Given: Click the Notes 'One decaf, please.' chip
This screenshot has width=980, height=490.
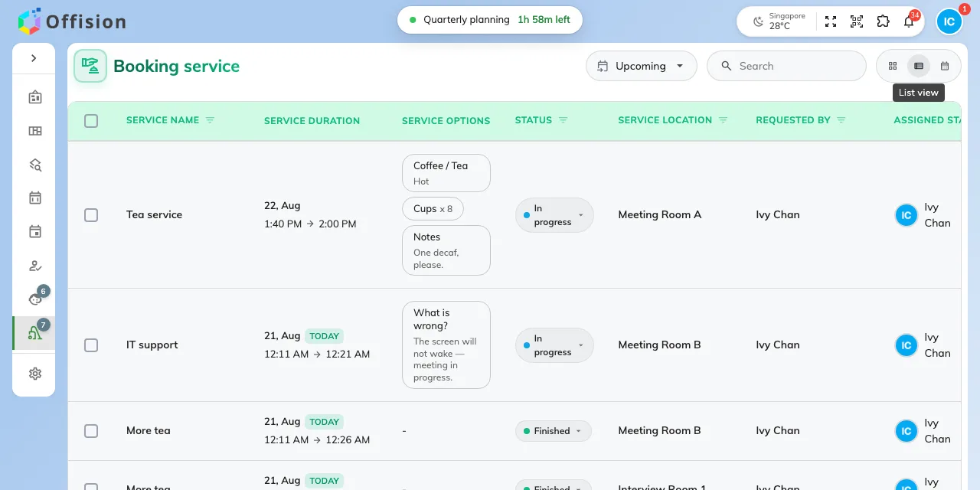Looking at the screenshot, I should (x=446, y=250).
